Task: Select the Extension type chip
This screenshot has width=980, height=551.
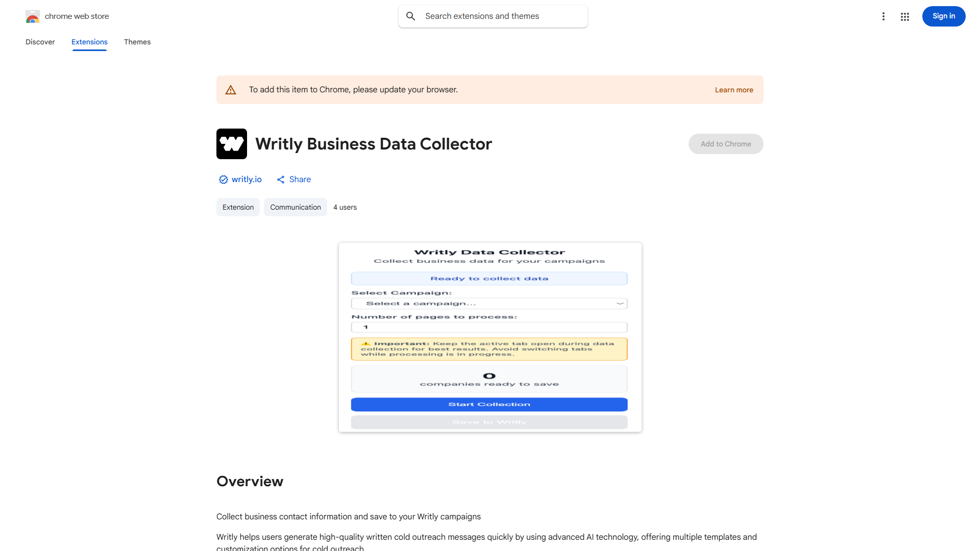Action: (x=238, y=207)
